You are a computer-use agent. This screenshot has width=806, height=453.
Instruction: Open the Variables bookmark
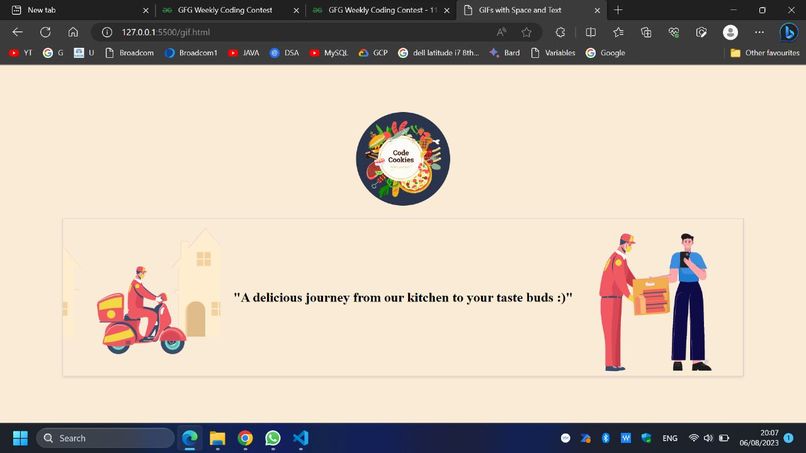[x=553, y=52]
